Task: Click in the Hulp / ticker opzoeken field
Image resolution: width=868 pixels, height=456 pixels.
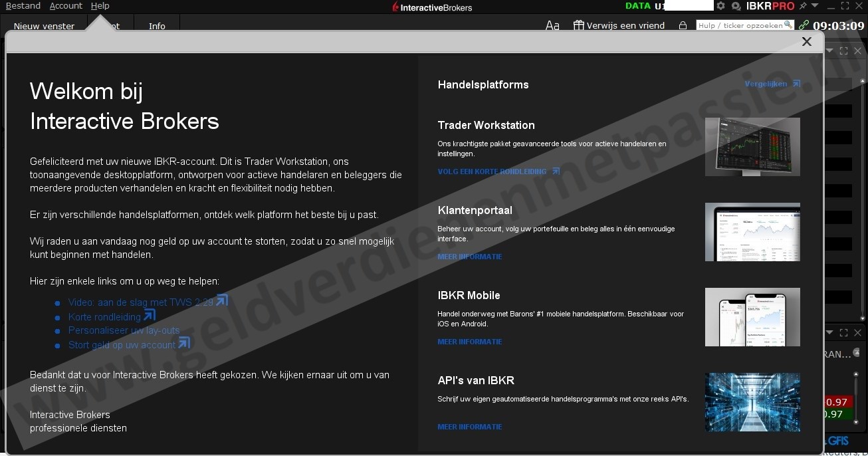Action: pos(739,25)
